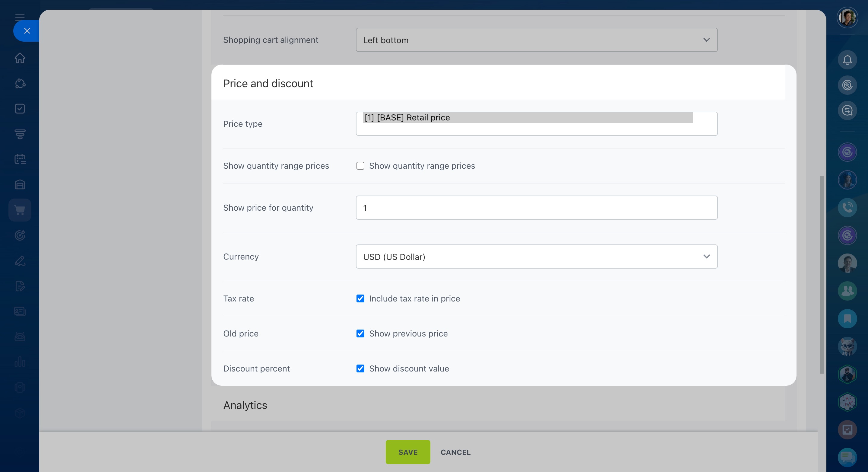Click the user profile avatar at top right
This screenshot has width=868, height=472.
pyautogui.click(x=847, y=18)
